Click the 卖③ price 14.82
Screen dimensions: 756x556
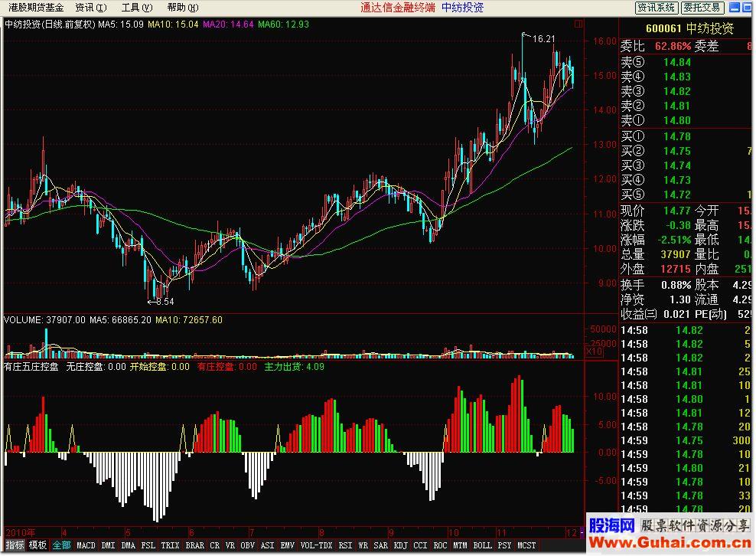(x=677, y=91)
